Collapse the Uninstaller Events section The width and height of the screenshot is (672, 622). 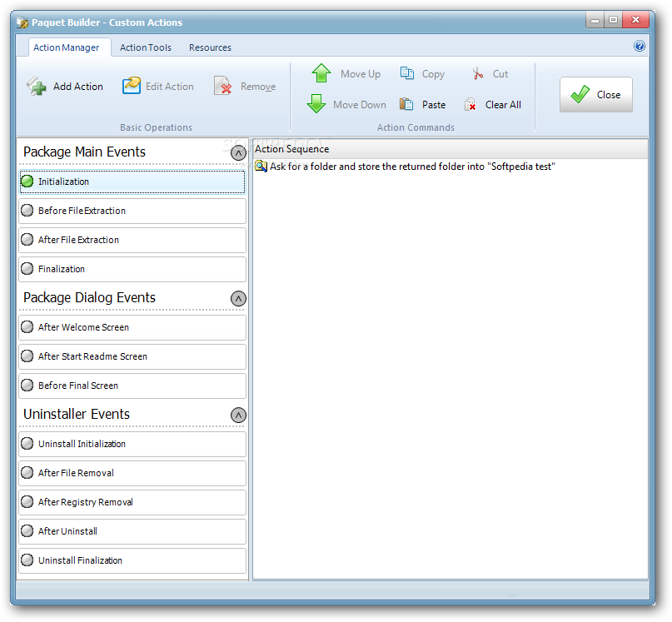pos(238,415)
